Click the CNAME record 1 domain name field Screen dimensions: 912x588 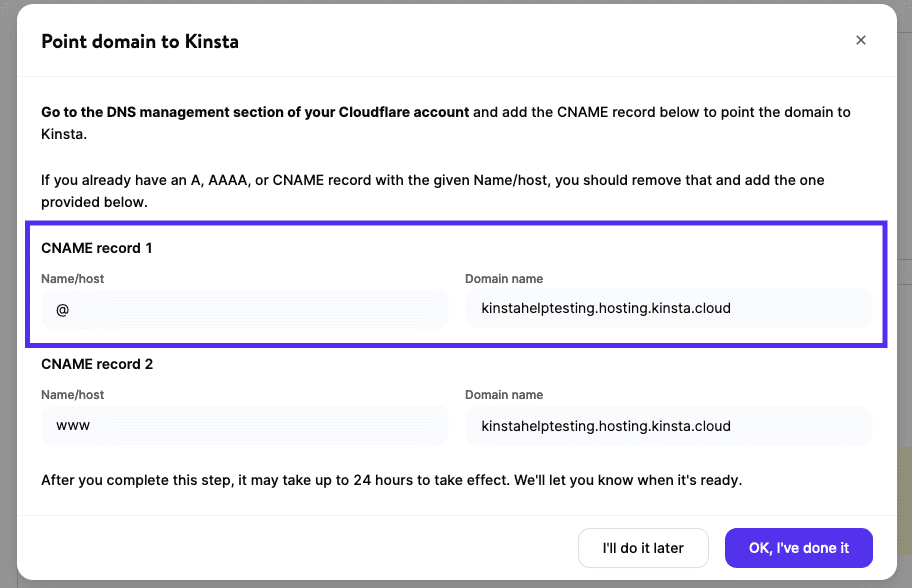668,308
